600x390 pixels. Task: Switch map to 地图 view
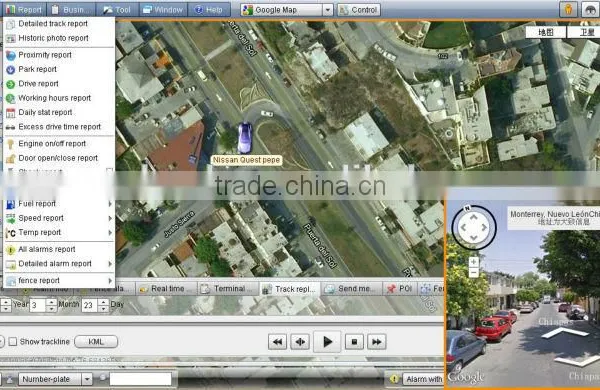click(x=546, y=32)
